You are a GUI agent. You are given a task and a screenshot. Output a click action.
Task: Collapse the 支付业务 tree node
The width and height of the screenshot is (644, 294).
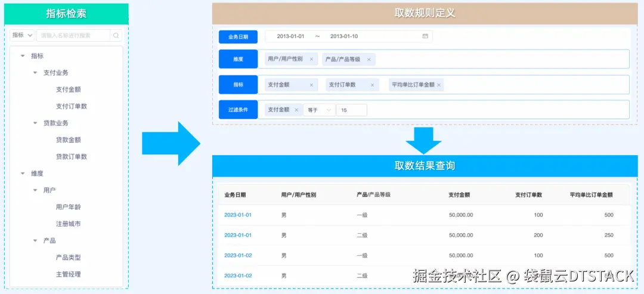click(x=35, y=73)
